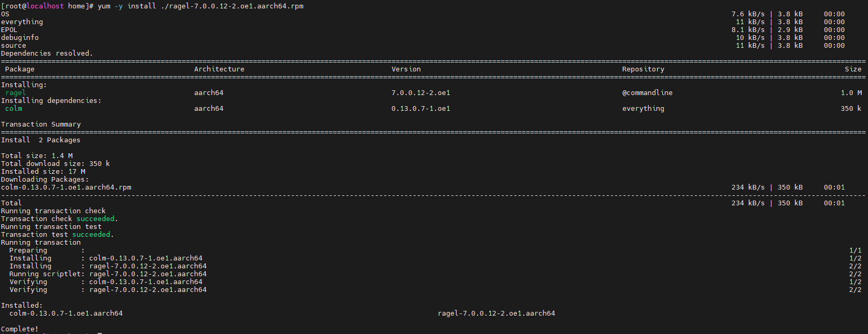
Task: Select the green colm dependency name
Action: (x=14, y=109)
